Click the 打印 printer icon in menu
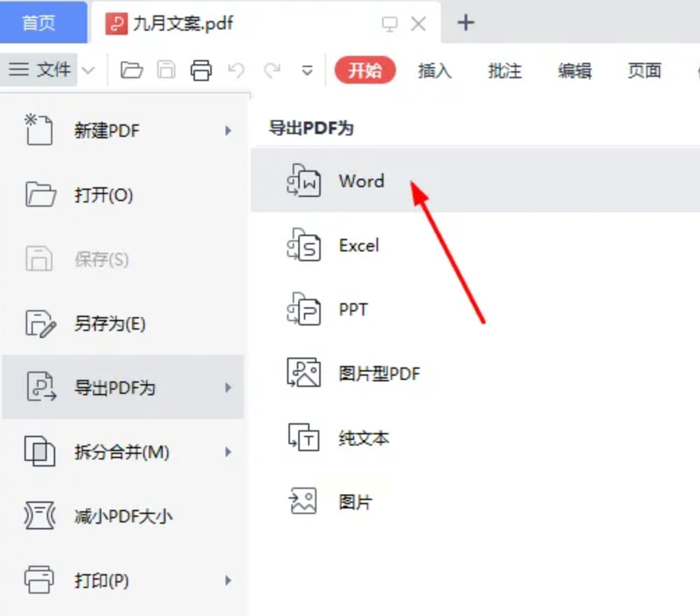Image resolution: width=700 pixels, height=616 pixels. tap(39, 580)
